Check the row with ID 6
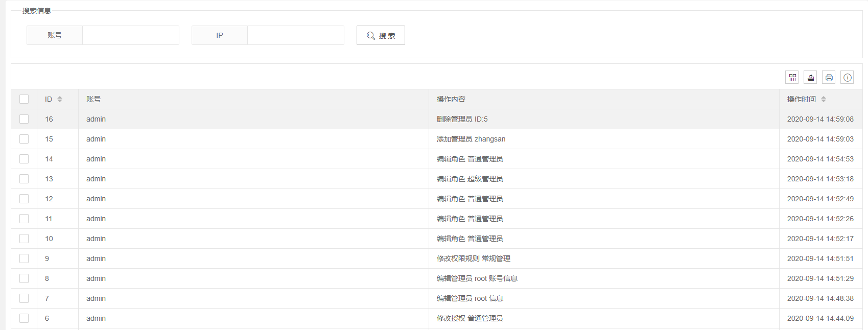Screen dimensions: 868x330 24,318
